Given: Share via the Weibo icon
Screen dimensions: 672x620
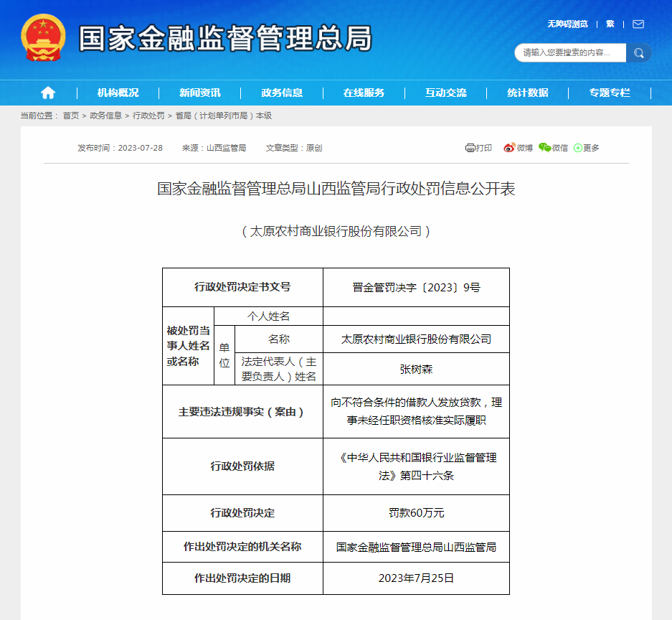Looking at the screenshot, I should [509, 148].
